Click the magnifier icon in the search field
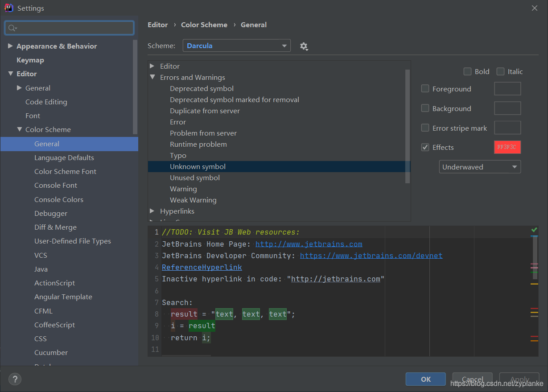Image resolution: width=548 pixels, height=392 pixels. pyautogui.click(x=12, y=28)
